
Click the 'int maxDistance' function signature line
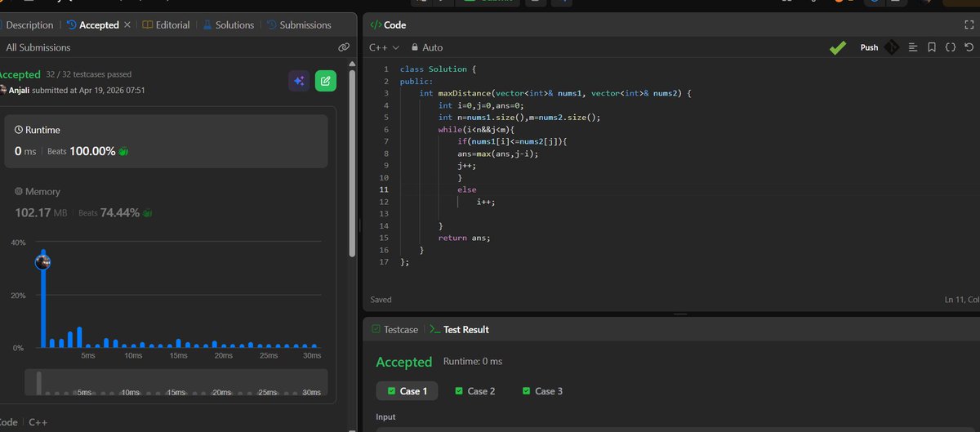point(555,93)
